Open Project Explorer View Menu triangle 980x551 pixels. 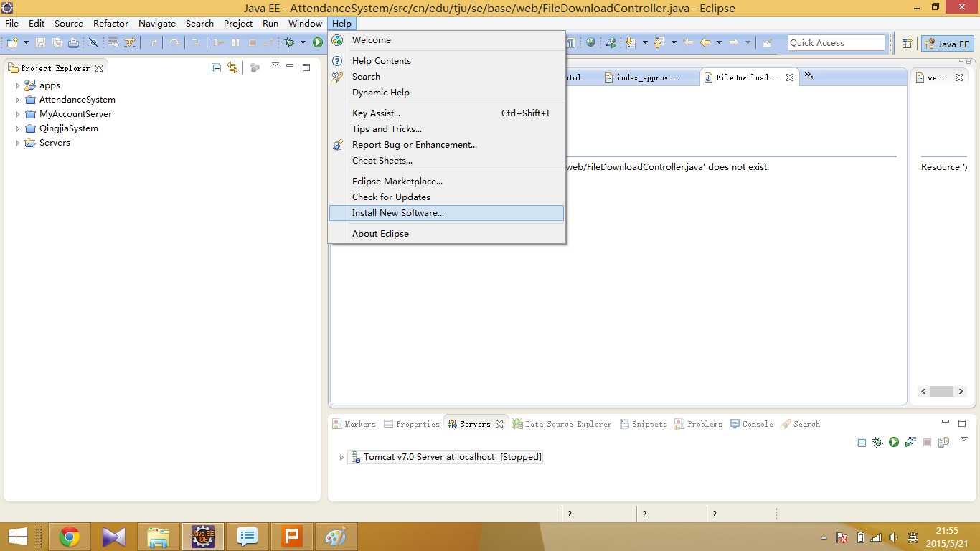click(275, 65)
